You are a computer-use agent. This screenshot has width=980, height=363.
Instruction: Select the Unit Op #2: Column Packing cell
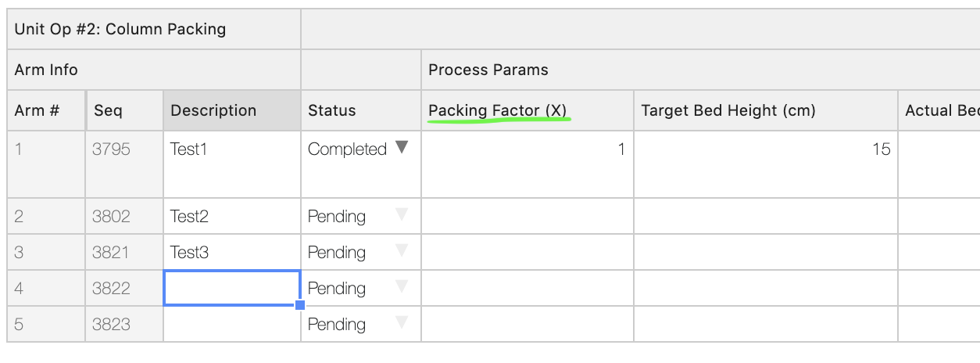(x=154, y=30)
